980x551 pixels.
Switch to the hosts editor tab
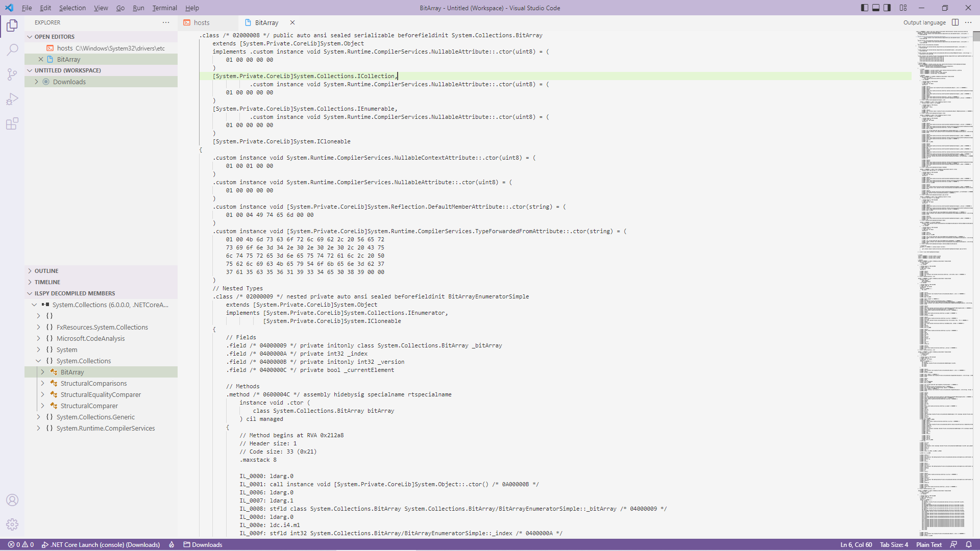click(202, 22)
